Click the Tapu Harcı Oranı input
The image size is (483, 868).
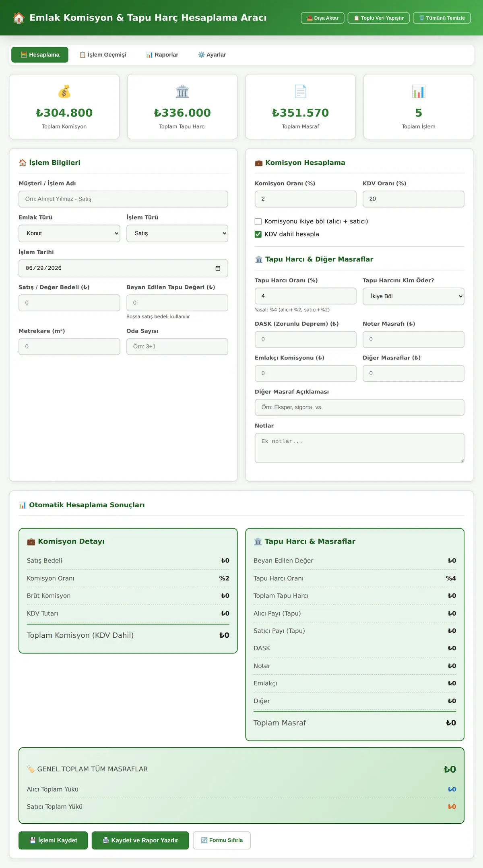tap(305, 296)
